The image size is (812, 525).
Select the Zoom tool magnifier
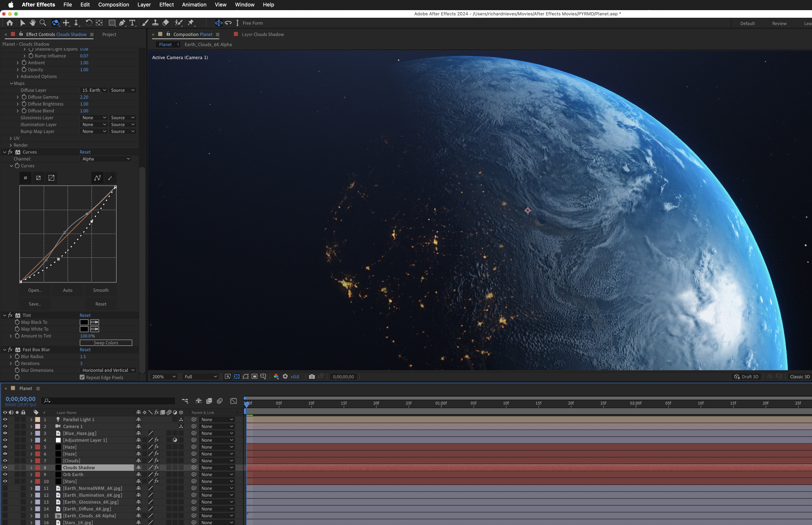pos(43,23)
